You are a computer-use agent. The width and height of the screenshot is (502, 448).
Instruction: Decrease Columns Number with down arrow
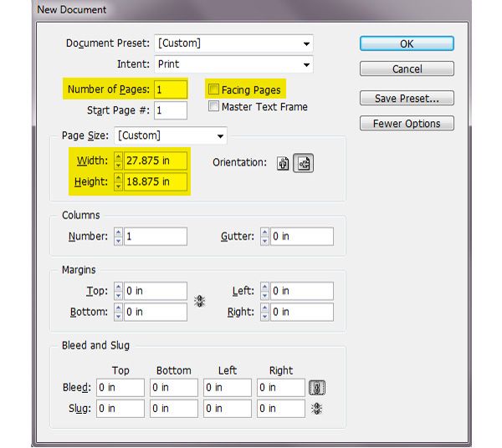pos(119,241)
